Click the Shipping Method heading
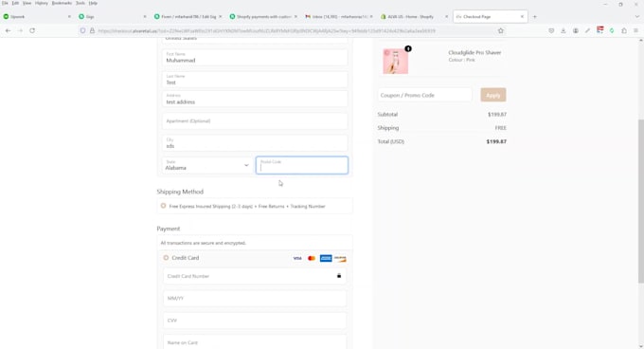644x349 pixels. pos(180,192)
